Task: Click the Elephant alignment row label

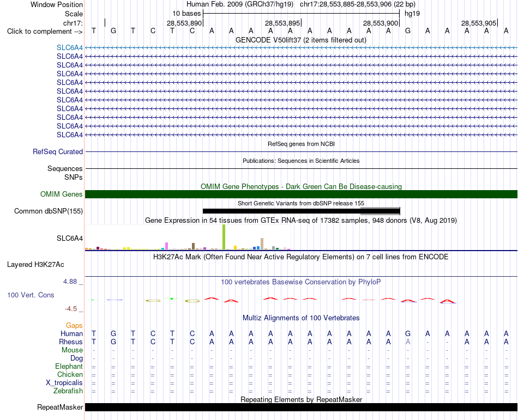Action: (x=69, y=367)
